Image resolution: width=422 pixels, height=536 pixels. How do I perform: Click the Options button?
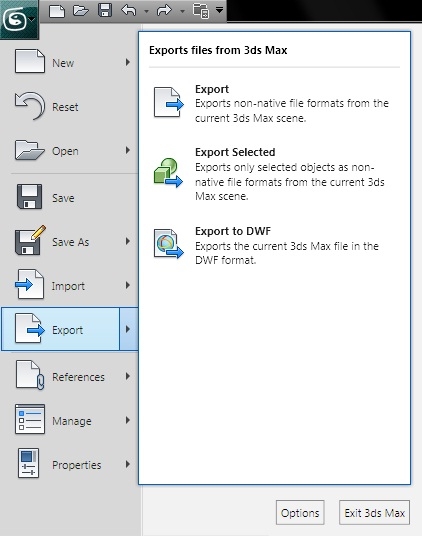300,512
